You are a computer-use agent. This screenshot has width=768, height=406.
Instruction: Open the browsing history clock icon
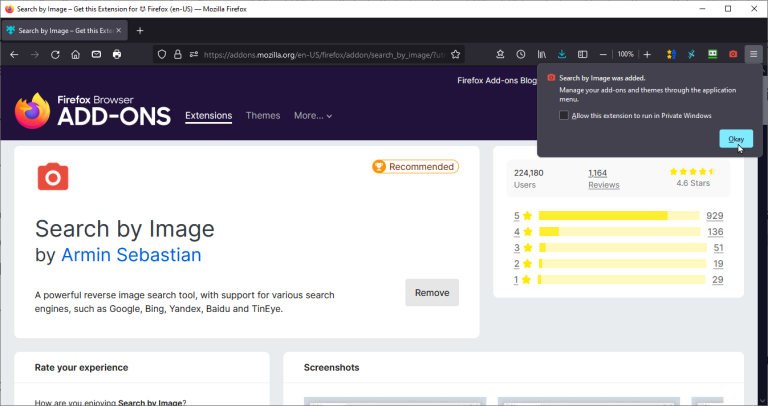521,54
